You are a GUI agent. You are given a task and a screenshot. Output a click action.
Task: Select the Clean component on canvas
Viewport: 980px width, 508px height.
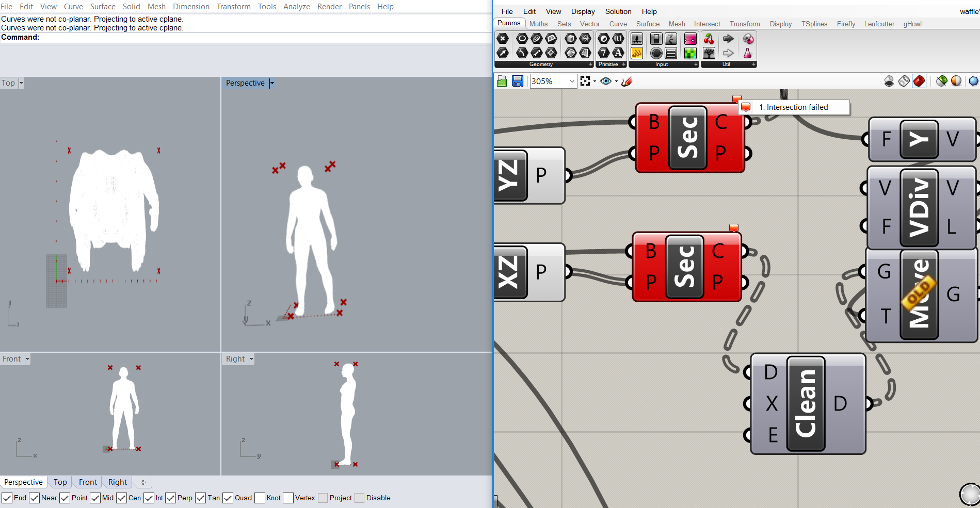coord(808,404)
